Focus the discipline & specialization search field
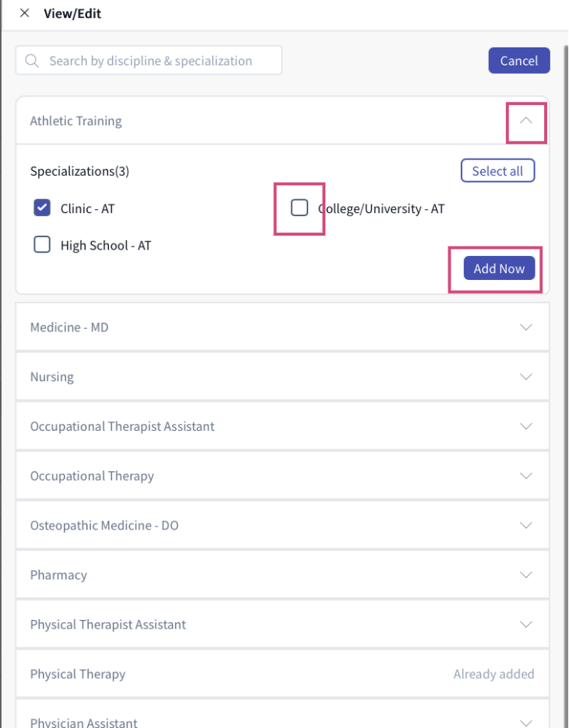569x728 pixels. 149,61
